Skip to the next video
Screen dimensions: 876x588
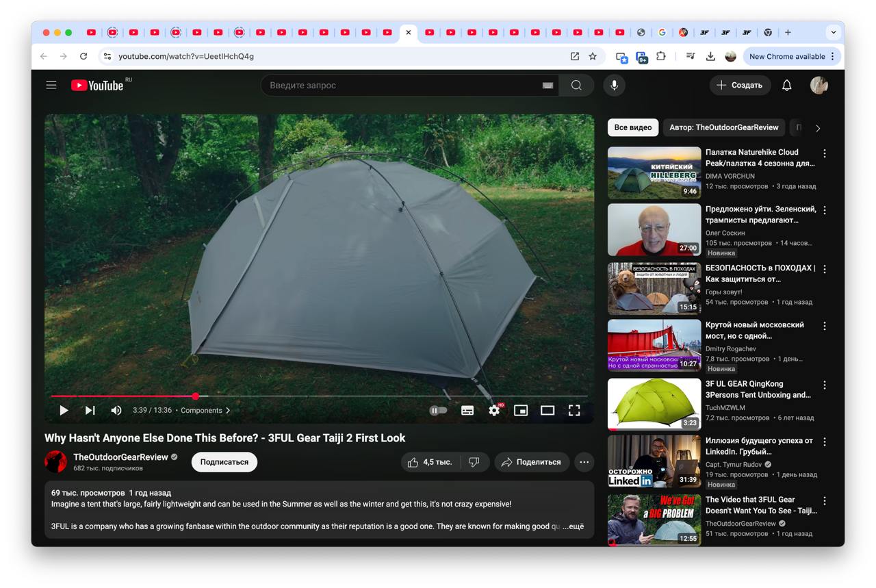90,411
